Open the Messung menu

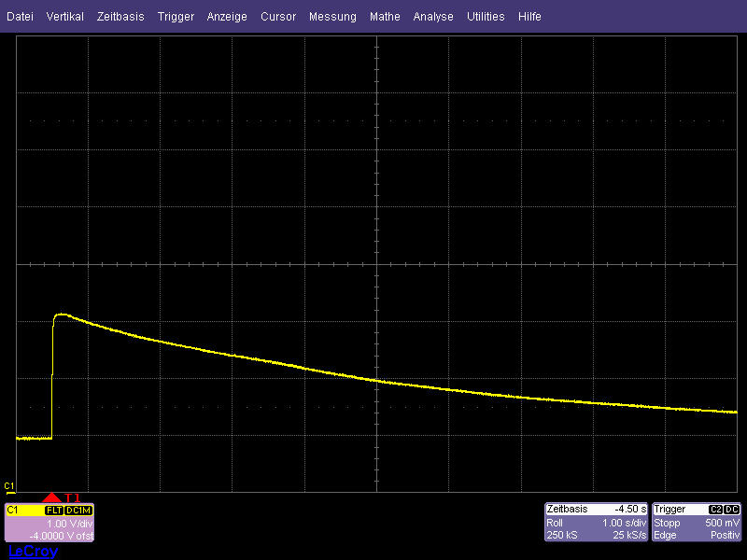(332, 17)
